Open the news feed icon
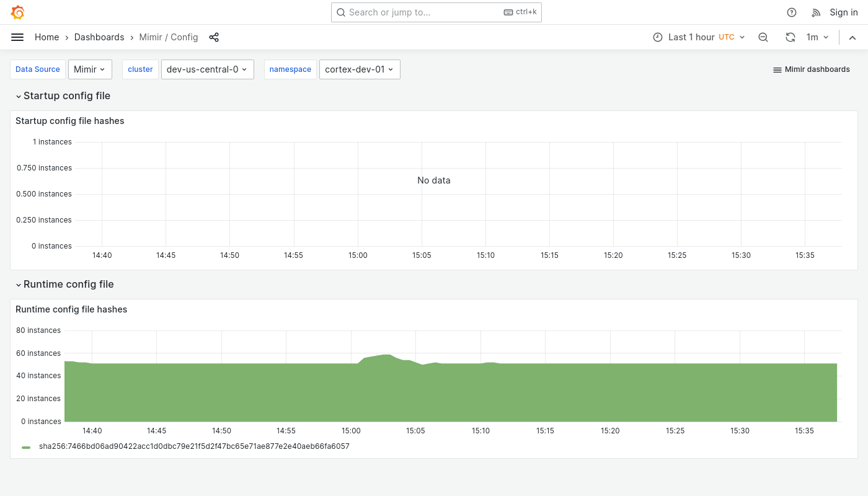The width and height of the screenshot is (868, 496). pyautogui.click(x=816, y=12)
